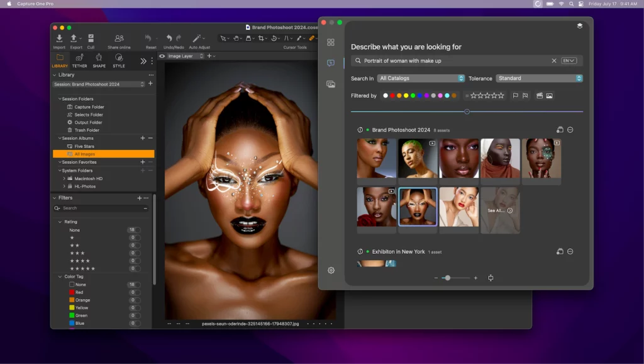The image size is (644, 364).
Task: Switch to the Style tab
Action: (x=119, y=60)
